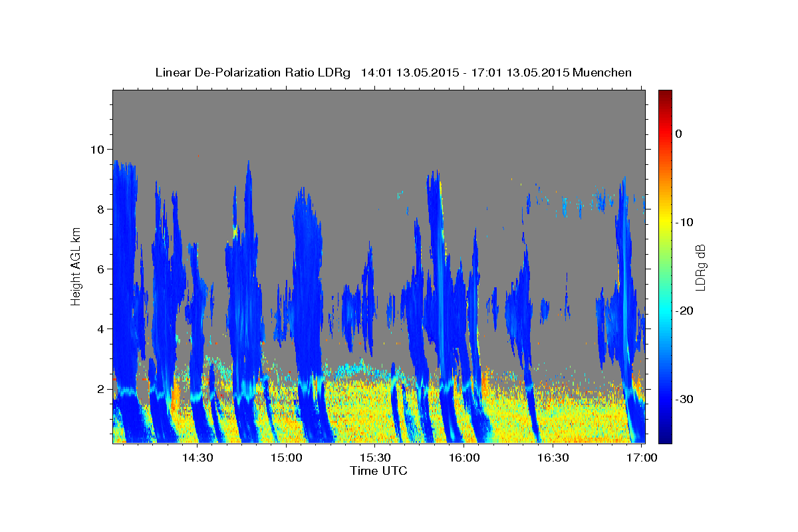Click the 'Time UTC' axis title

pyautogui.click(x=378, y=471)
